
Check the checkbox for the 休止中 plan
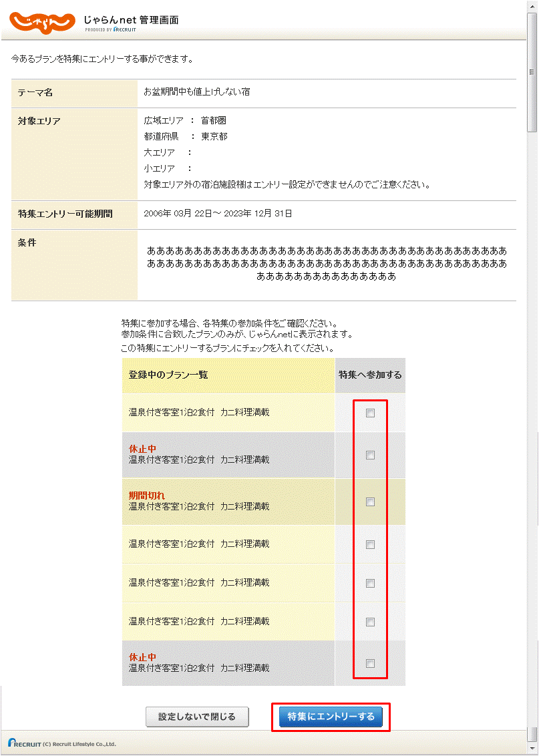click(370, 455)
